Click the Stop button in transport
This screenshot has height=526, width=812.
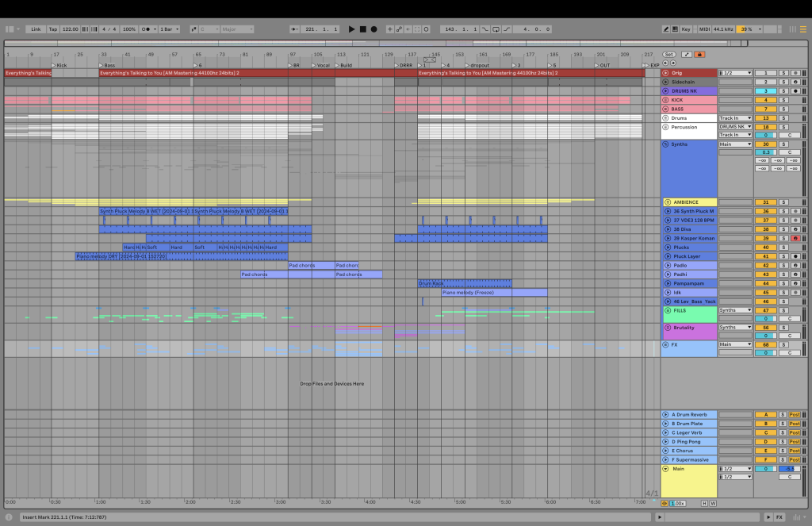point(362,29)
